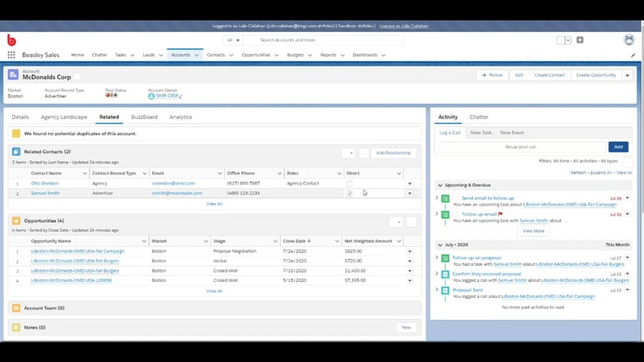Click the Recap your call field
The image size is (644, 362).
522,147
